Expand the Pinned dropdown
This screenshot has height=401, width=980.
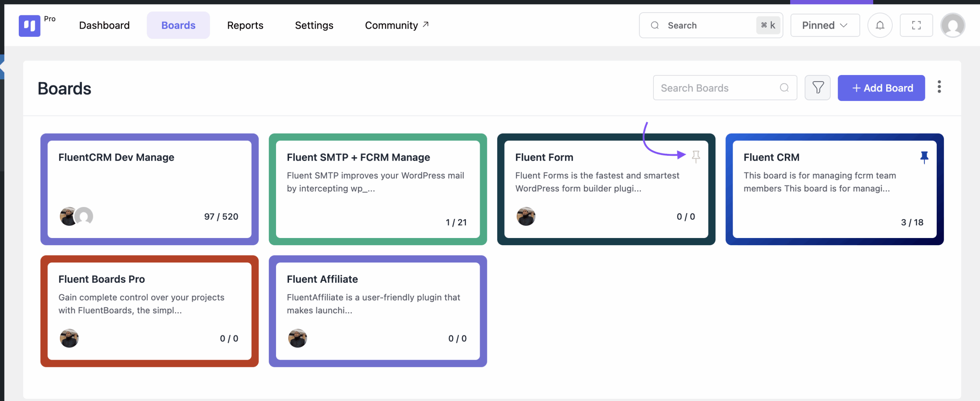[x=825, y=25]
